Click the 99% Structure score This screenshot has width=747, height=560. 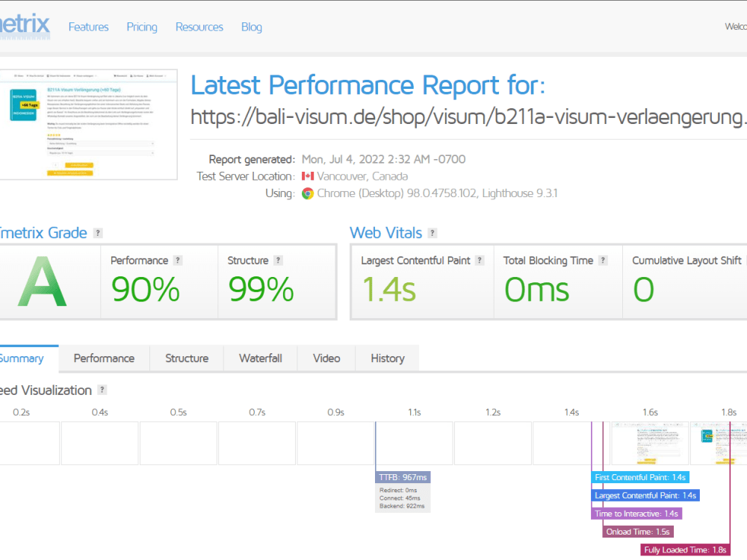point(261,289)
